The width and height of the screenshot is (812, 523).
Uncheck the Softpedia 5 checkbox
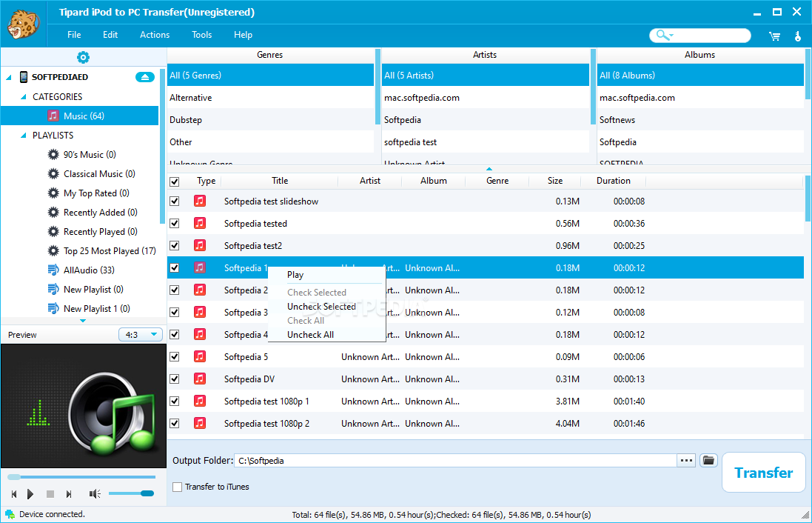tap(175, 356)
